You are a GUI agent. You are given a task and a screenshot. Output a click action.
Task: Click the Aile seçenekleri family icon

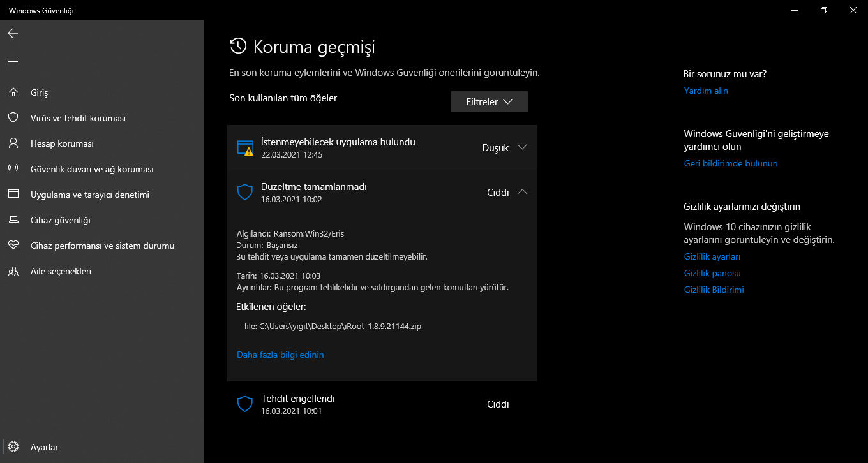[x=13, y=271]
